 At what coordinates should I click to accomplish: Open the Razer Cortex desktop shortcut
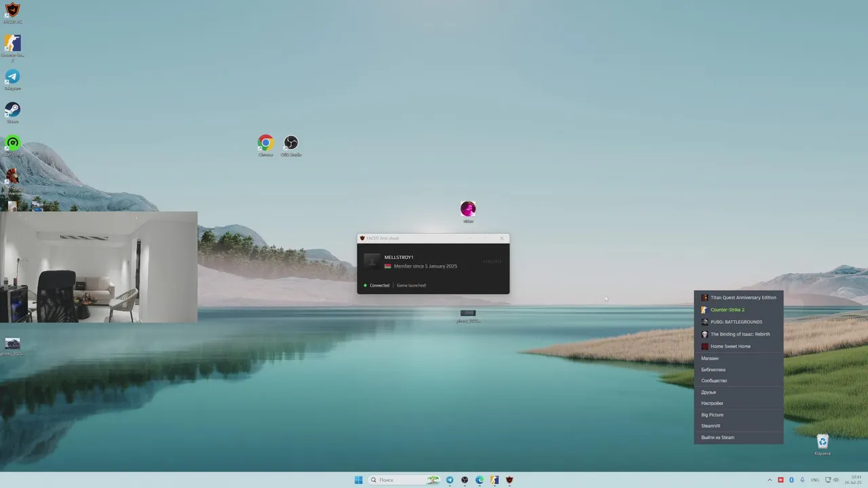point(12,145)
